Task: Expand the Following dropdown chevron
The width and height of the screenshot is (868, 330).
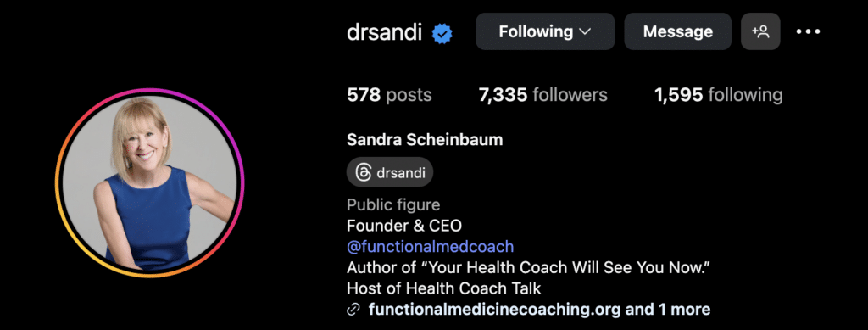Action: tap(585, 32)
